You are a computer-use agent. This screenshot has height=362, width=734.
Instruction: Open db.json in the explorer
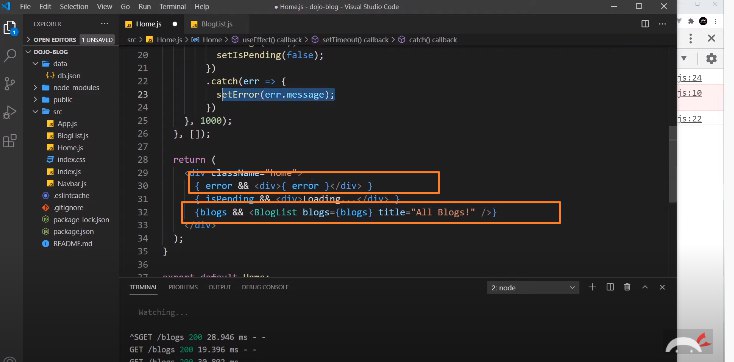tap(69, 76)
